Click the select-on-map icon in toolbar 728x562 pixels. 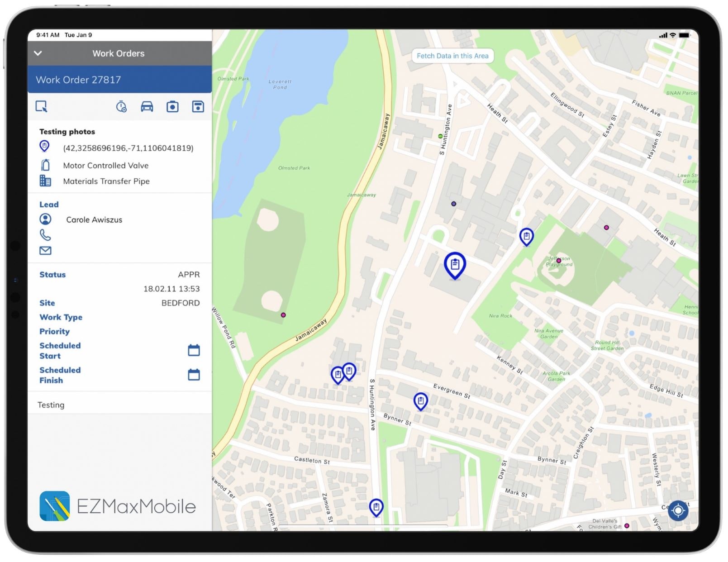[42, 106]
